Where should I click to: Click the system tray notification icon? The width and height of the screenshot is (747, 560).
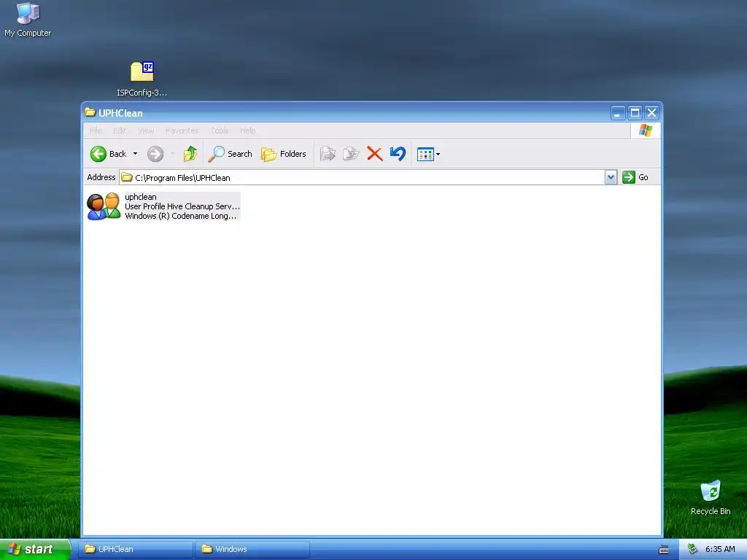(x=692, y=549)
